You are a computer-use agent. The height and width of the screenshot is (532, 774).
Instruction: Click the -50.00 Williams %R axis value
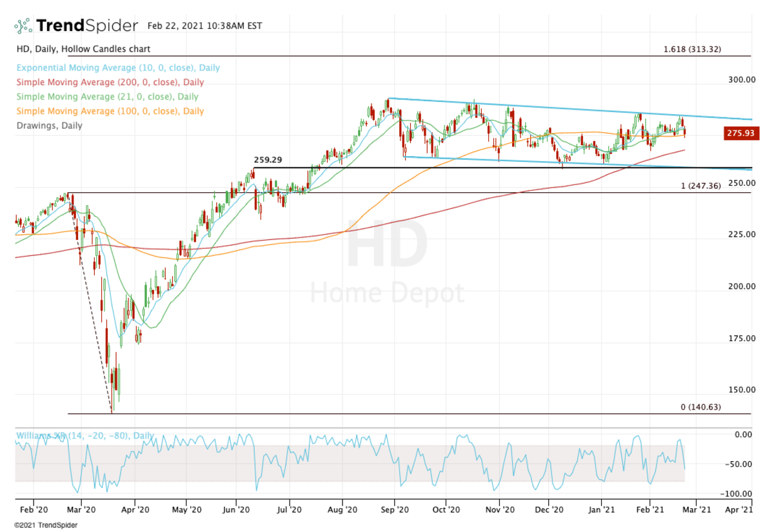(739, 464)
